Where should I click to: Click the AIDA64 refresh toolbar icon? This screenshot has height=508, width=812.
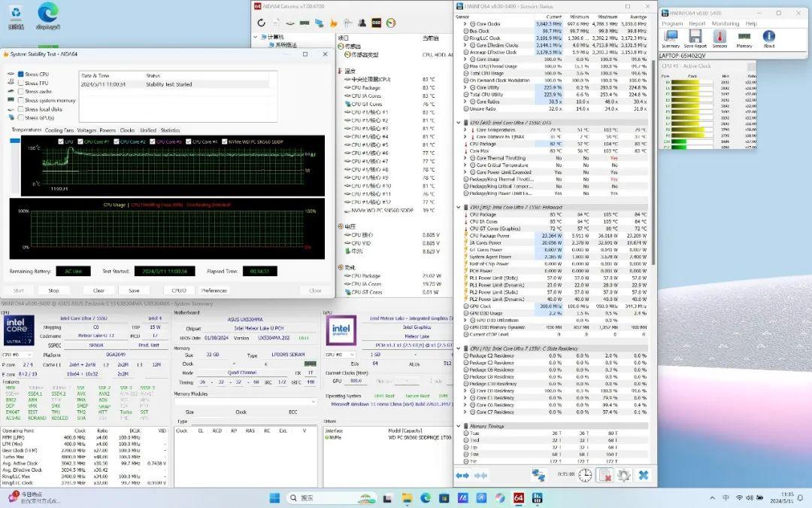coord(262,23)
